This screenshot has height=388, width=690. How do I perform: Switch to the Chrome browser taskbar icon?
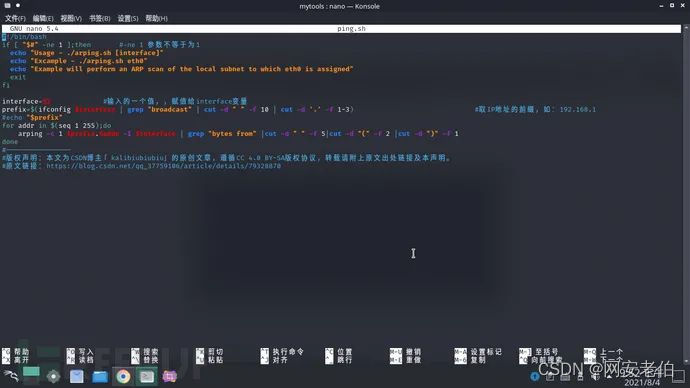(x=123, y=377)
